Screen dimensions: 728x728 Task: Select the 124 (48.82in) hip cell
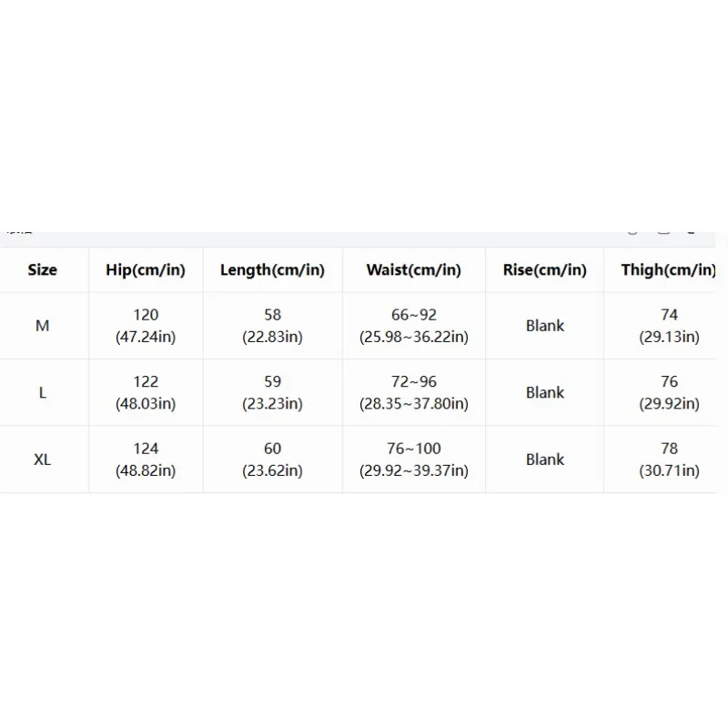146,460
